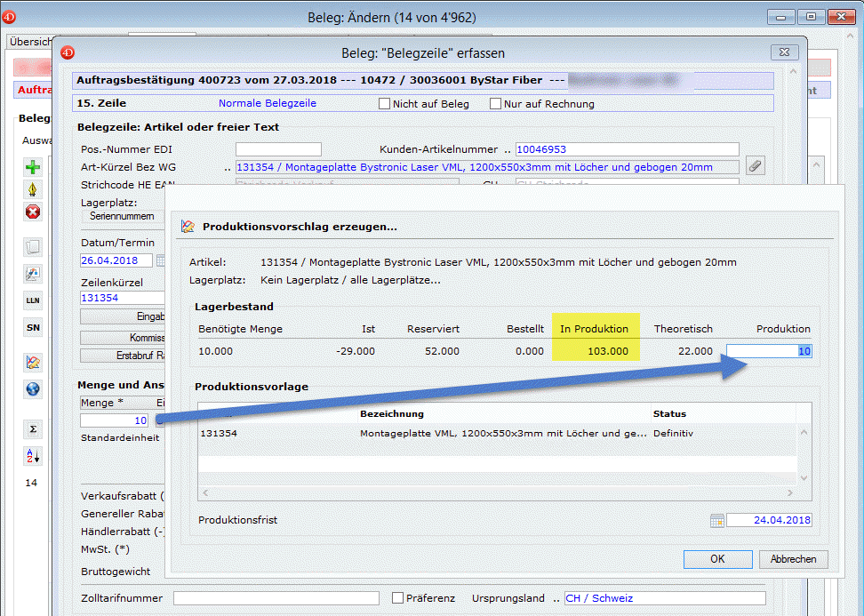Click the pen edit-line icon
The height and width of the screenshot is (616, 864).
click(x=33, y=189)
